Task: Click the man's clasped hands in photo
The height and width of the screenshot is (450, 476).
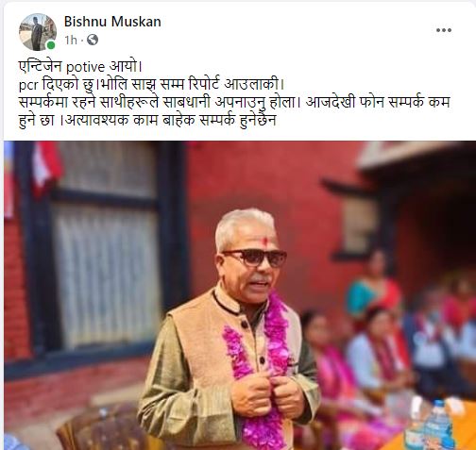Action: click(x=268, y=396)
